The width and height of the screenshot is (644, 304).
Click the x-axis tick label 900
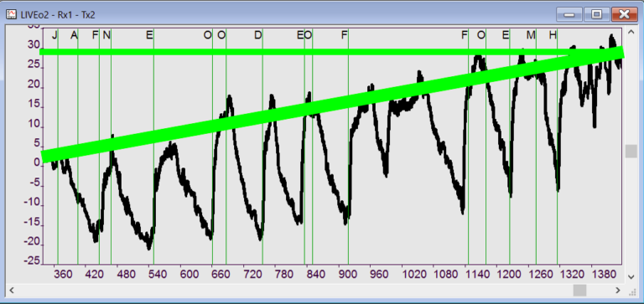click(x=347, y=274)
